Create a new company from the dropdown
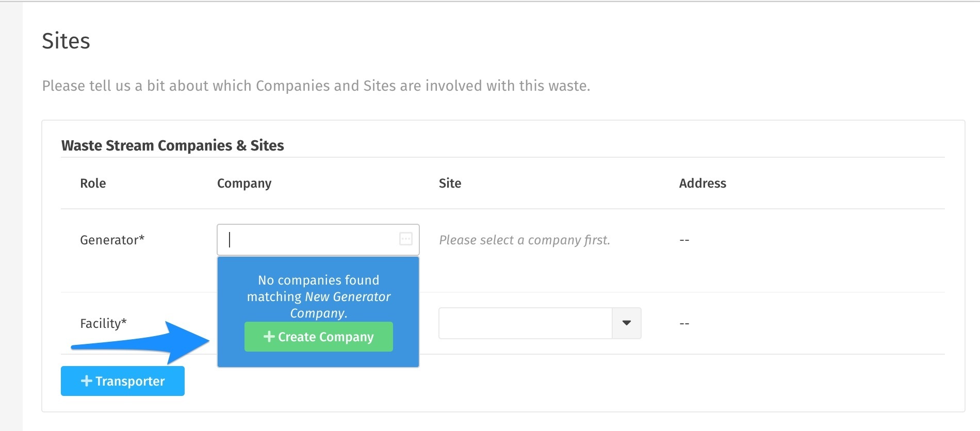The image size is (980, 431). (319, 337)
